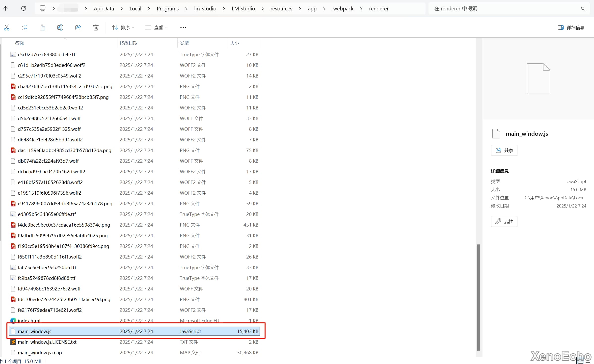The image size is (594, 364).
Task: Click the 属性 properties button
Action: [504, 221]
